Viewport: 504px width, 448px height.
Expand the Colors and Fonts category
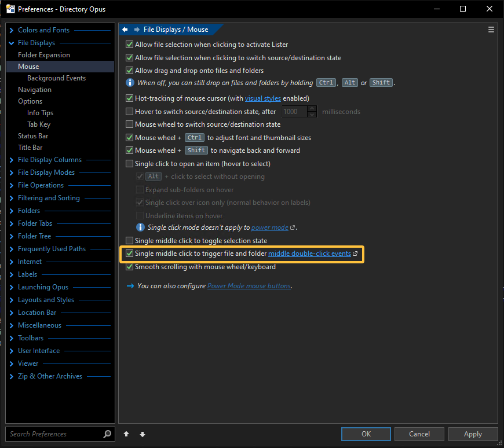click(12, 30)
